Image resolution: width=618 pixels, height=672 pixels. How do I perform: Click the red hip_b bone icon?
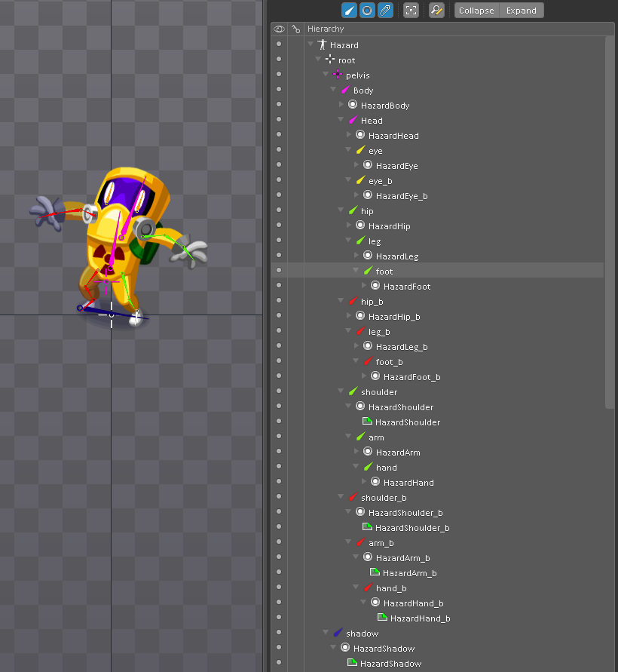pyautogui.click(x=353, y=301)
